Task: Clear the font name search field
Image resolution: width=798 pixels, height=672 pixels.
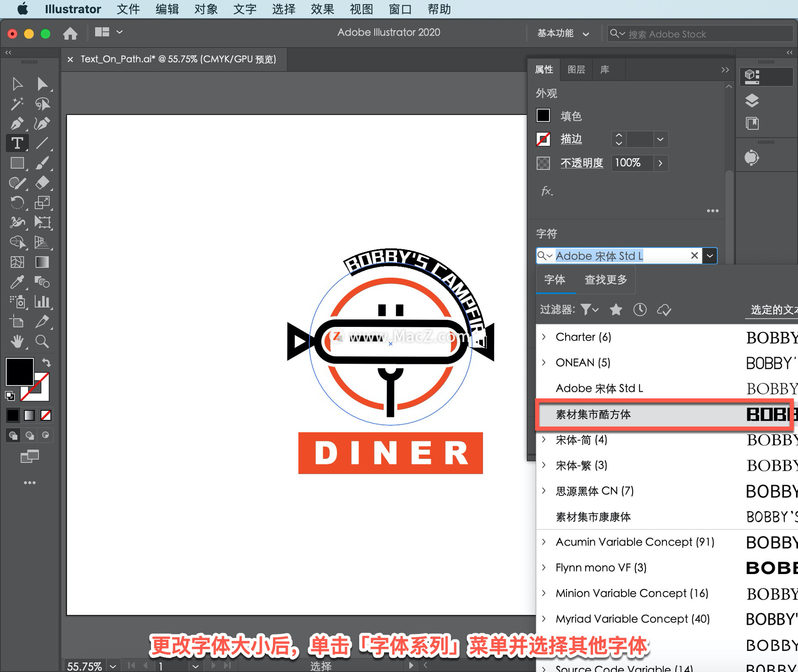Action: click(x=694, y=255)
